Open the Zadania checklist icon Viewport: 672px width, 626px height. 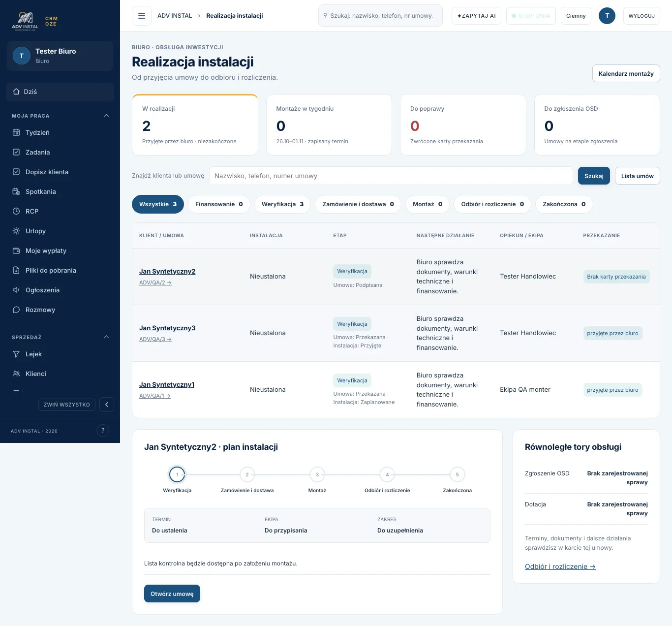click(16, 152)
